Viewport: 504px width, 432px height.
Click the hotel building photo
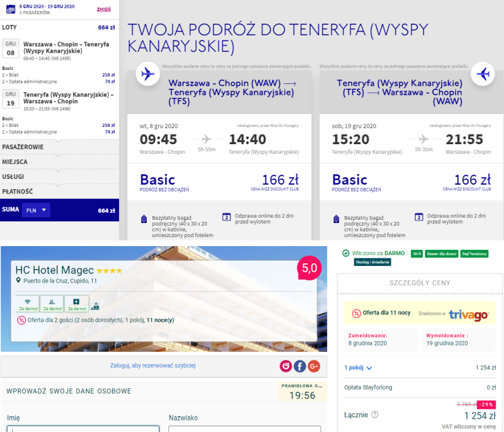[164, 299]
